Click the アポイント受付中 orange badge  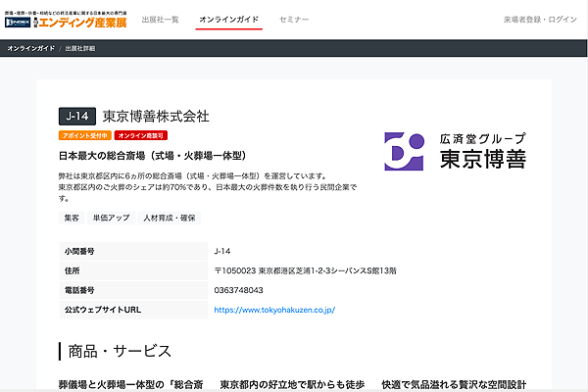(85, 135)
